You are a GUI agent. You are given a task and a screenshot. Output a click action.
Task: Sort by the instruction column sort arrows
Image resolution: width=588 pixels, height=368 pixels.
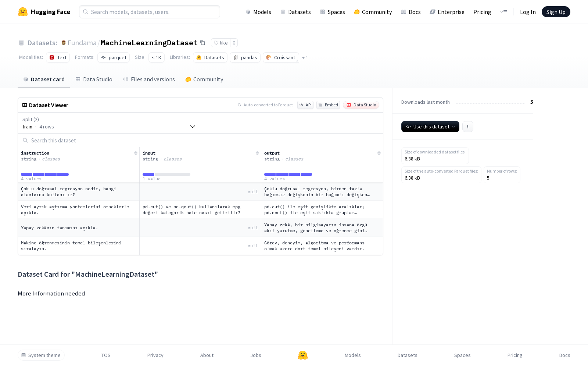coord(136,153)
